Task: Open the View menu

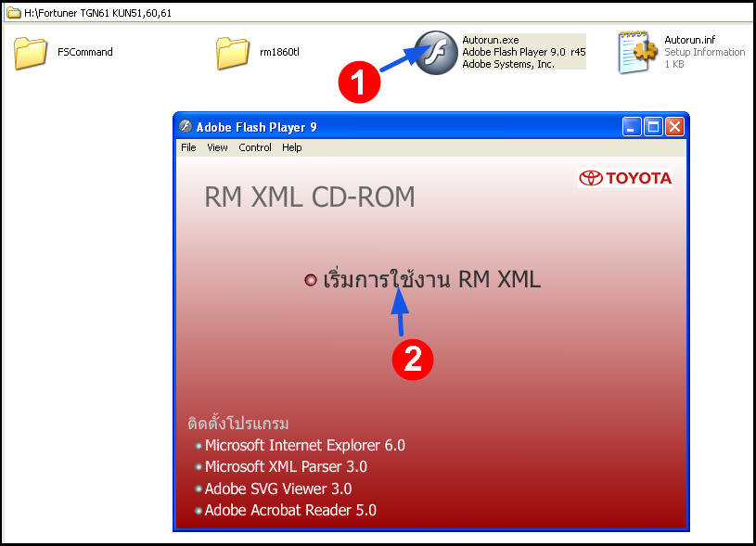Action: (x=217, y=147)
